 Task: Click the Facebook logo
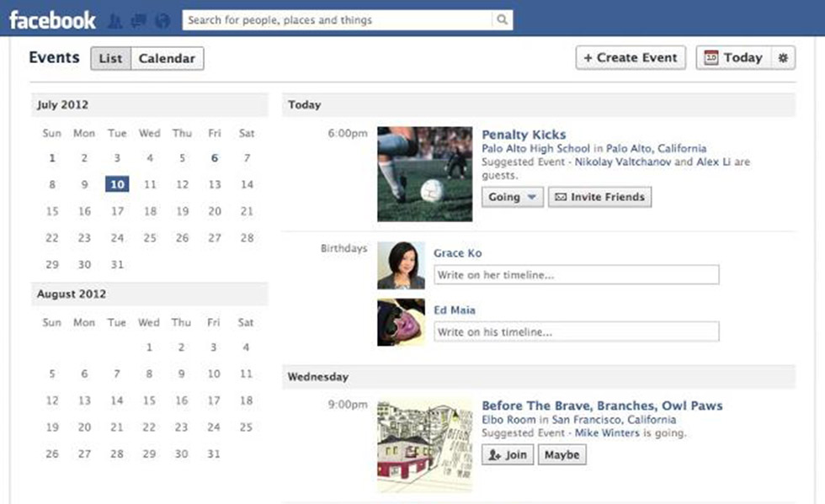(52, 19)
